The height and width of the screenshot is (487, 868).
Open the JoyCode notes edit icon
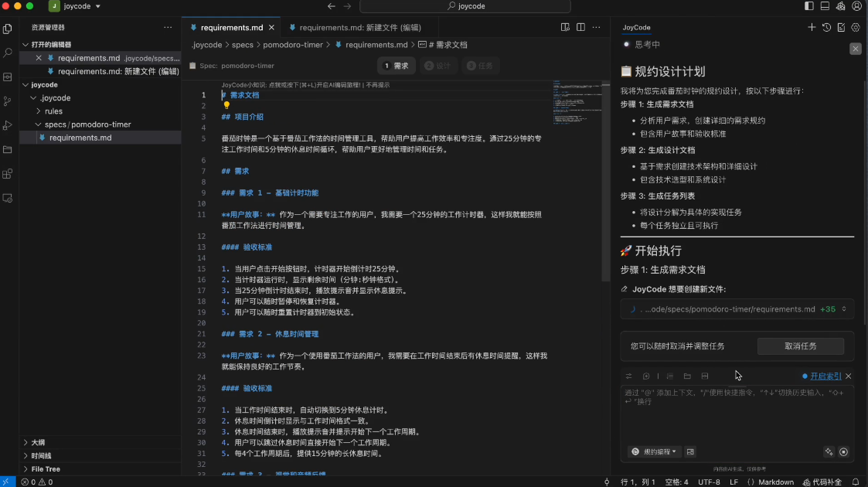tap(842, 27)
